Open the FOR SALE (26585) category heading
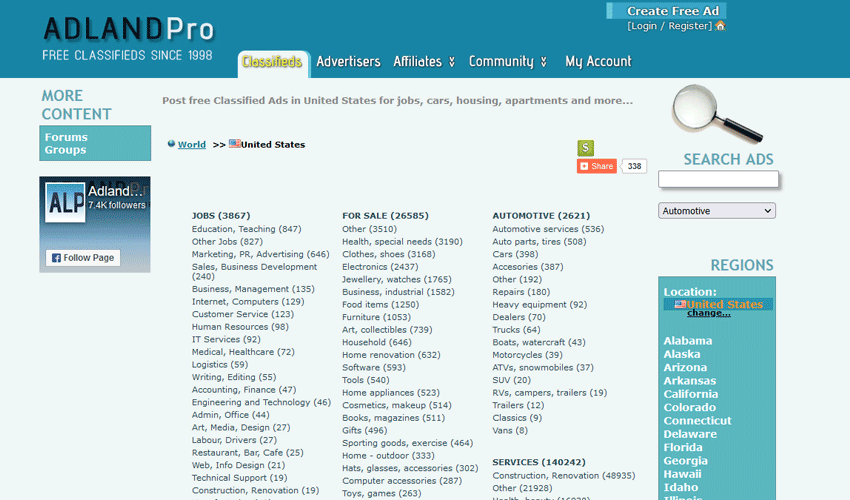850x500 pixels. (x=385, y=215)
